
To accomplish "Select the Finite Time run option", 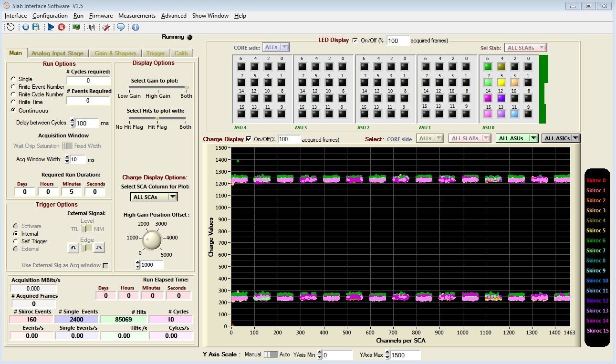I will [13, 102].
